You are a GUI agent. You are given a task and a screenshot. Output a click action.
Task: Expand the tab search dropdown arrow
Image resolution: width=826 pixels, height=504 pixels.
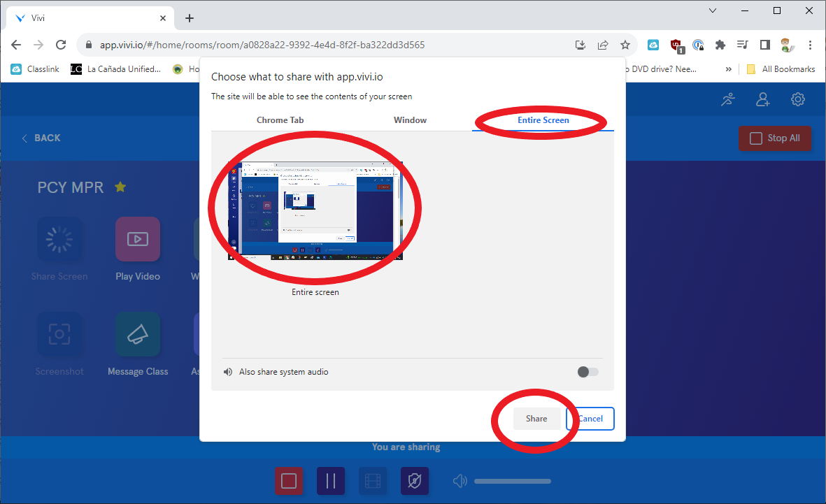point(713,10)
